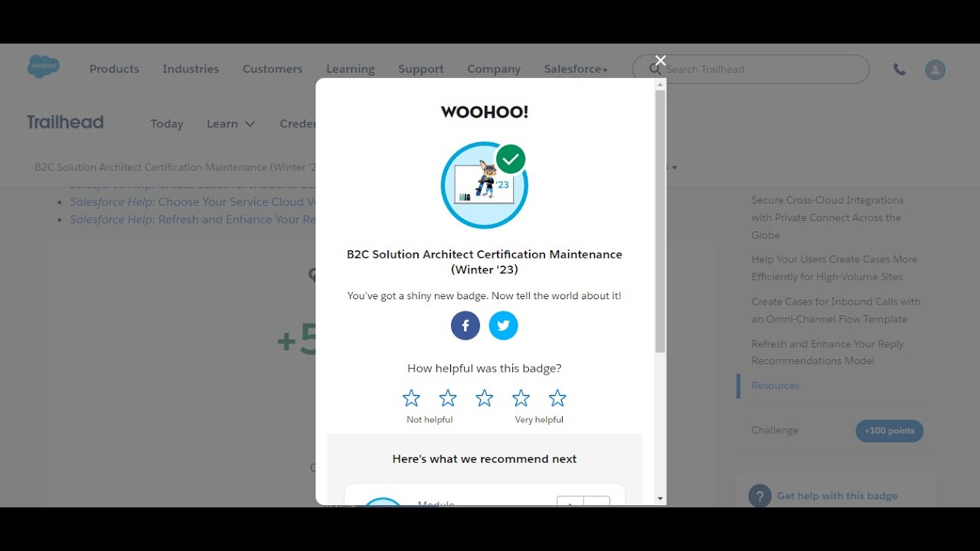Image resolution: width=980 pixels, height=551 pixels.
Task: Open the Company menu
Action: pos(494,69)
